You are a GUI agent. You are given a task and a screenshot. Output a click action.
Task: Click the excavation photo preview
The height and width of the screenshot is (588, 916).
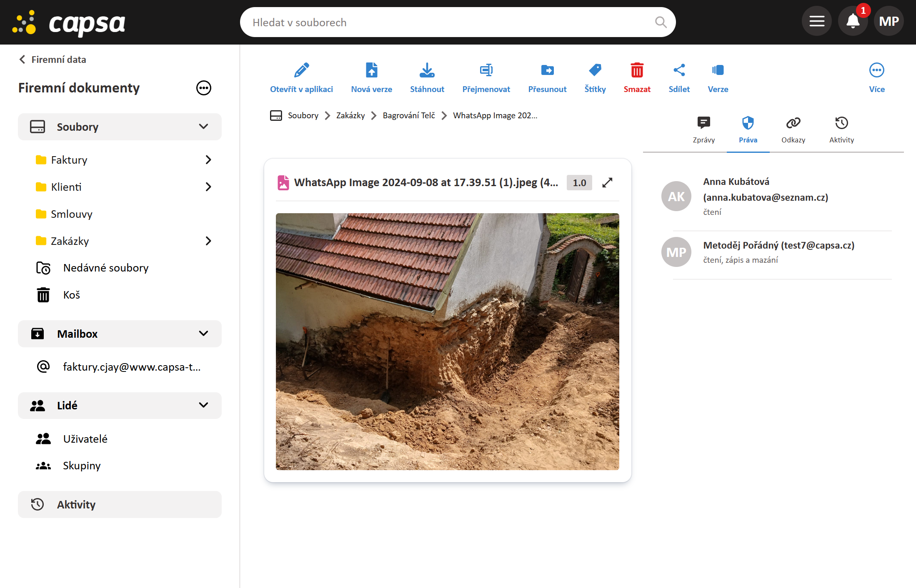447,341
